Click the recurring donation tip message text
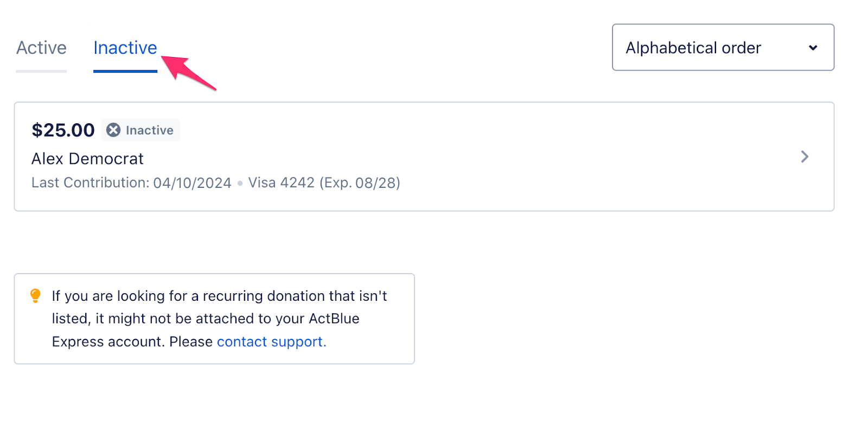 [x=219, y=296]
